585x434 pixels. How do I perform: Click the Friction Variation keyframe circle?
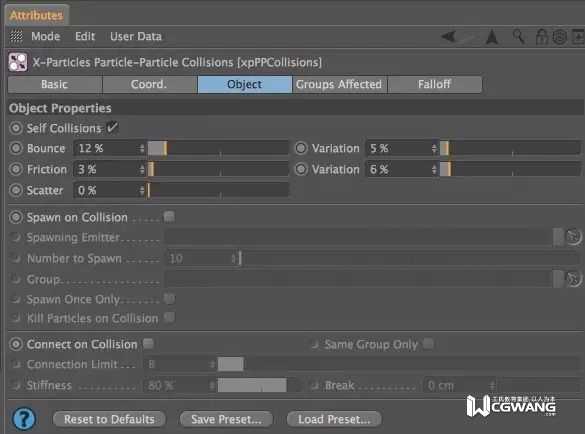point(301,169)
